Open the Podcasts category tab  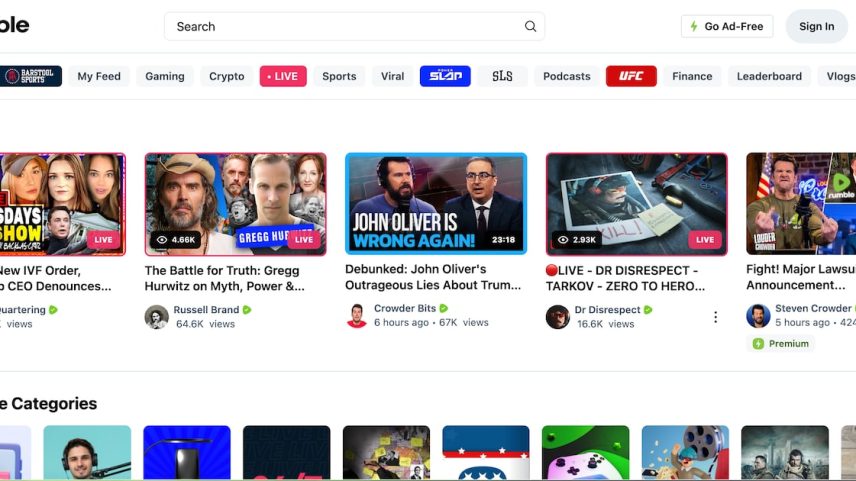(567, 76)
